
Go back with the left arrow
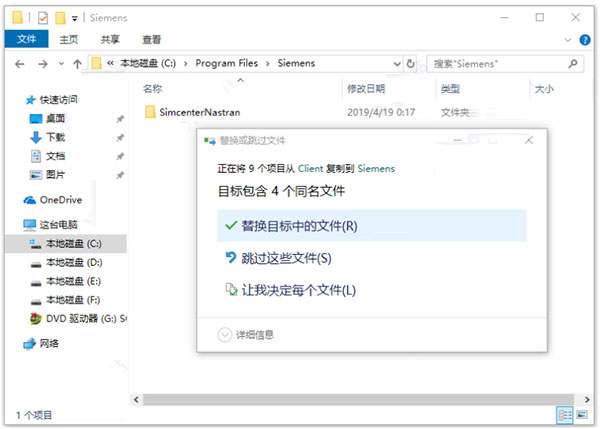coord(20,64)
